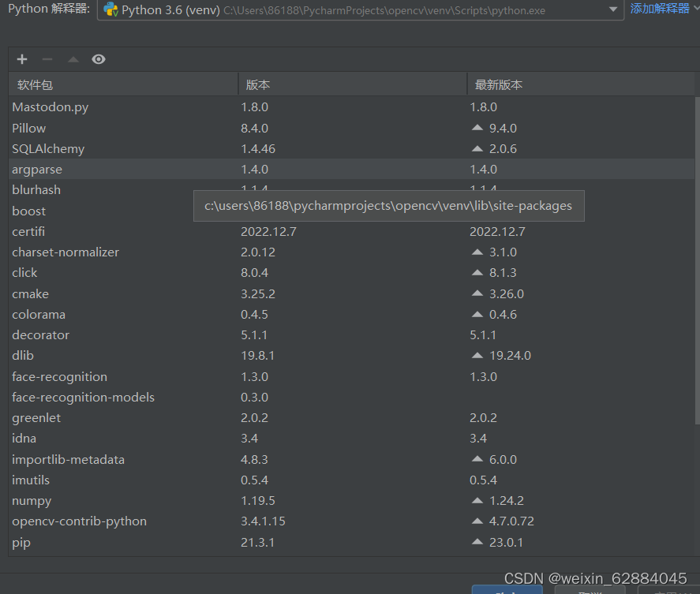Click the upgrade triangle icon in the toolbar
The image size is (700, 594).
tap(73, 59)
